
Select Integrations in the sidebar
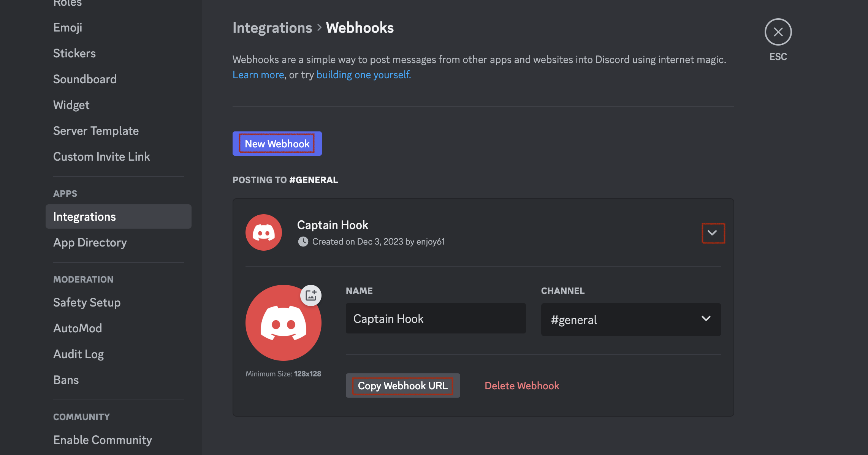pyautogui.click(x=119, y=216)
